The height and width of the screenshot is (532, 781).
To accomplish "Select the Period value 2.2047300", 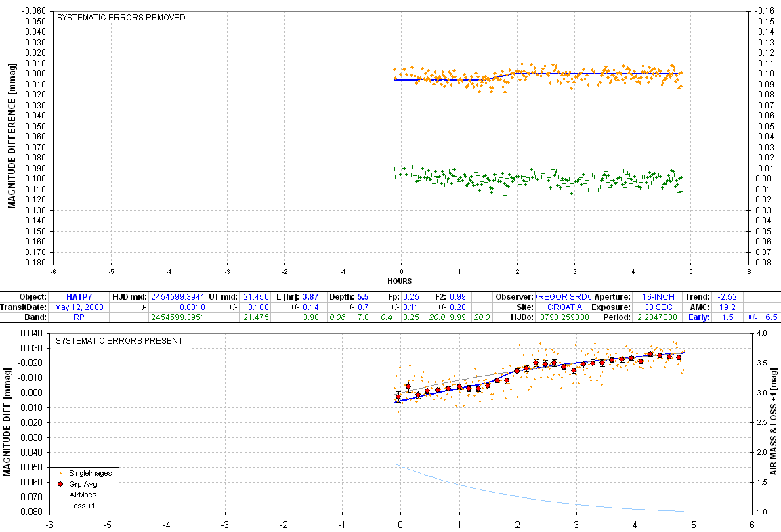I will pyautogui.click(x=653, y=317).
